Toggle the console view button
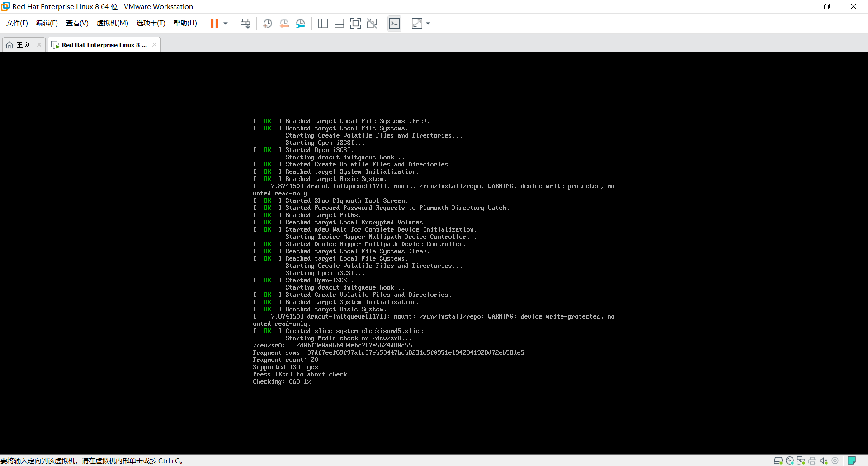This screenshot has height=466, width=868. [394, 24]
